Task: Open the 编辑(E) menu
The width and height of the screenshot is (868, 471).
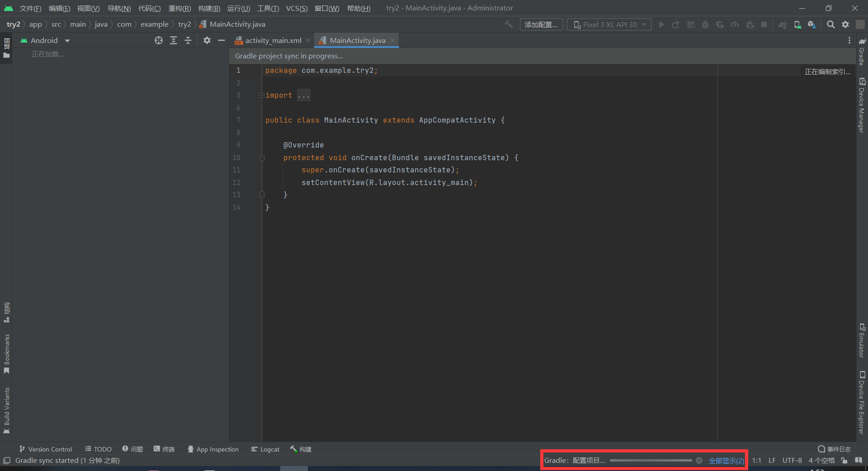Action: pyautogui.click(x=59, y=8)
